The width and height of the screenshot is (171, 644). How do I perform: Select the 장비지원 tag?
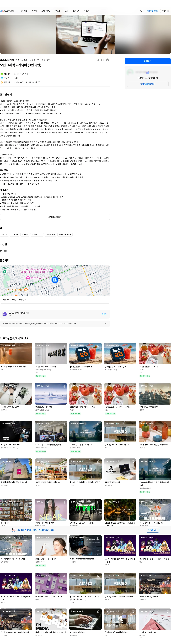coord(5,235)
